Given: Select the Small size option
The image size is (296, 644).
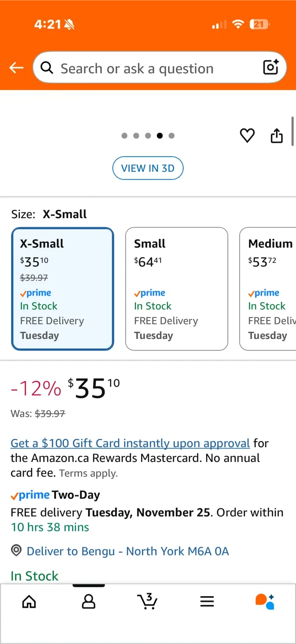Looking at the screenshot, I should coord(177,288).
